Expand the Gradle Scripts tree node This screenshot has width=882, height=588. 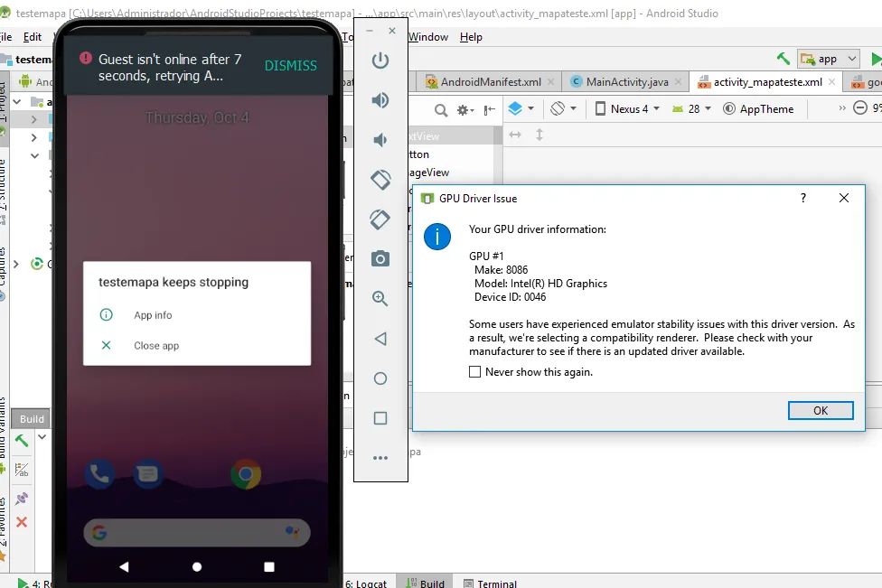tap(16, 264)
